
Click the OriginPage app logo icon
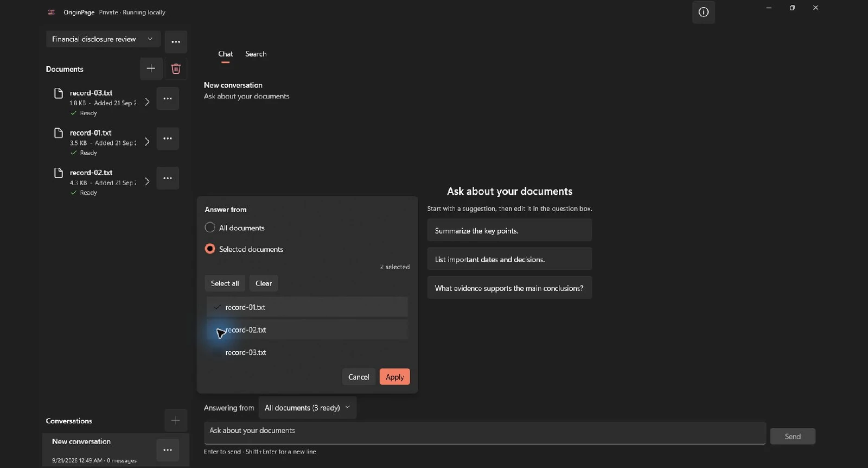pos(52,12)
